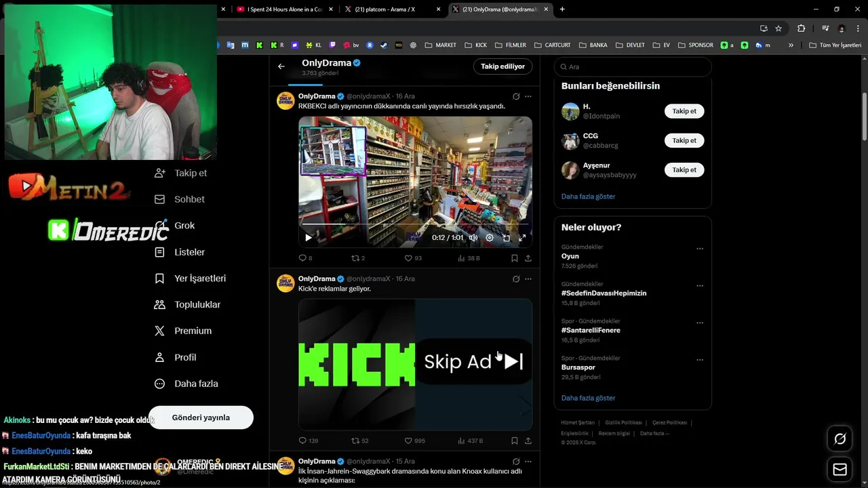Open options for the Bursaspor trend
868x488 pixels.
coord(700,360)
